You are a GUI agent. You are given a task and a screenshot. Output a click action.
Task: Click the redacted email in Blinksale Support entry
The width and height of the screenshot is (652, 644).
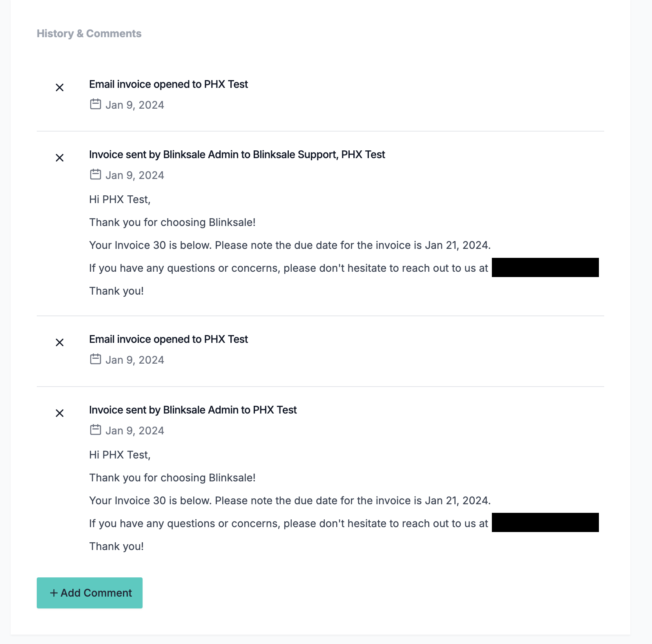(545, 268)
